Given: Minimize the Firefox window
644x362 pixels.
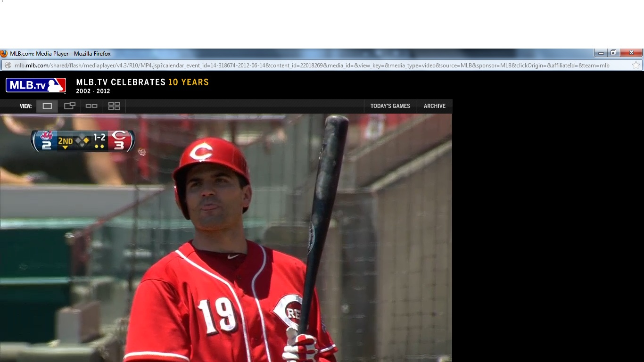Looking at the screenshot, I should pos(601,53).
